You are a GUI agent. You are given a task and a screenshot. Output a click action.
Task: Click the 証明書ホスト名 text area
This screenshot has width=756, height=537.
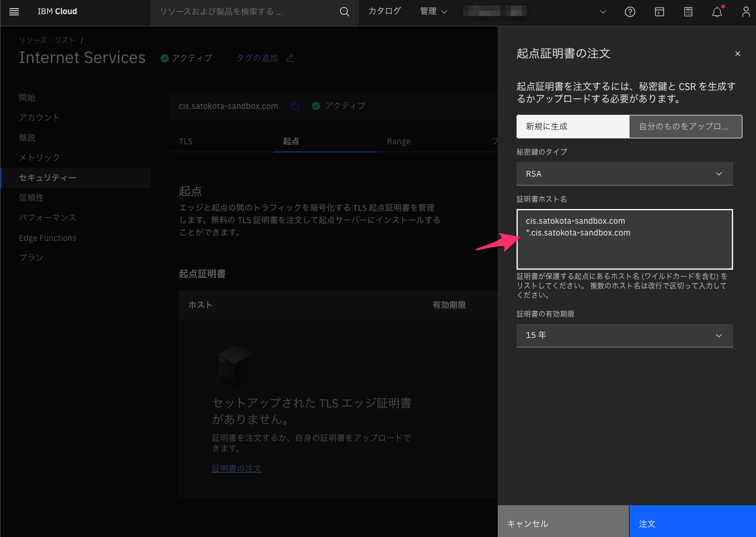pos(625,239)
